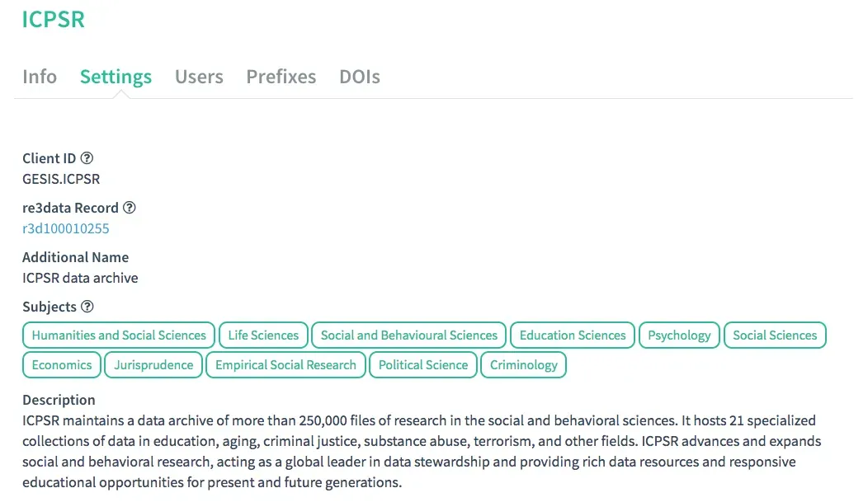
Task: Click the Psychology subject tag
Action: pyautogui.click(x=679, y=335)
